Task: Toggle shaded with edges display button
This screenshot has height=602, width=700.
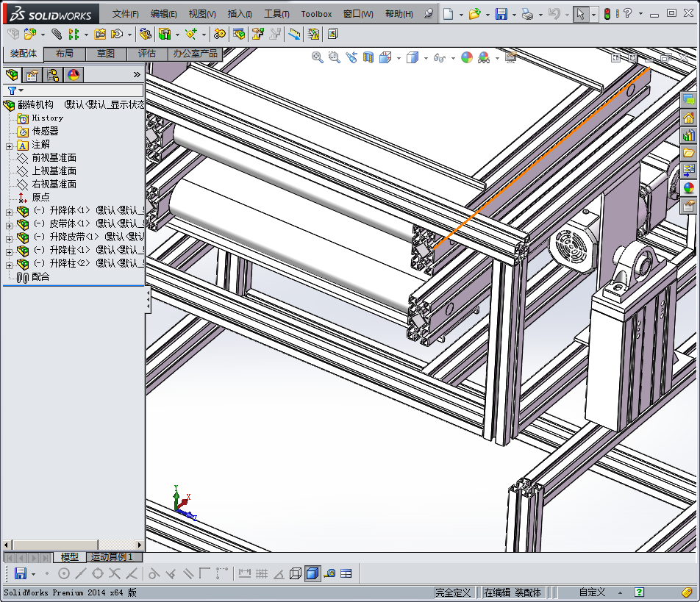Action: (x=312, y=573)
